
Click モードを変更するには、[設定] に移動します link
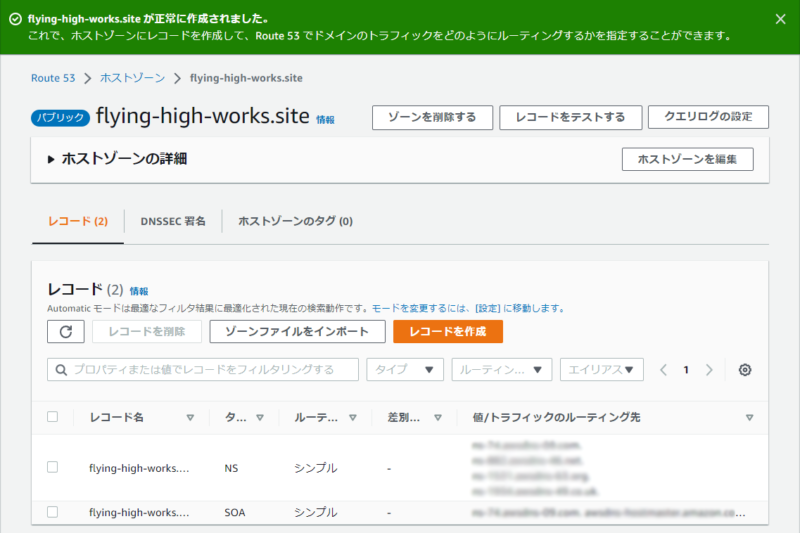[468, 309]
